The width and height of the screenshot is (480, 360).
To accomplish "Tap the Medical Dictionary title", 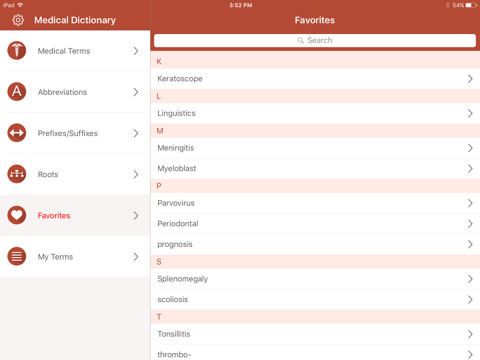I will pyautogui.click(x=75, y=20).
